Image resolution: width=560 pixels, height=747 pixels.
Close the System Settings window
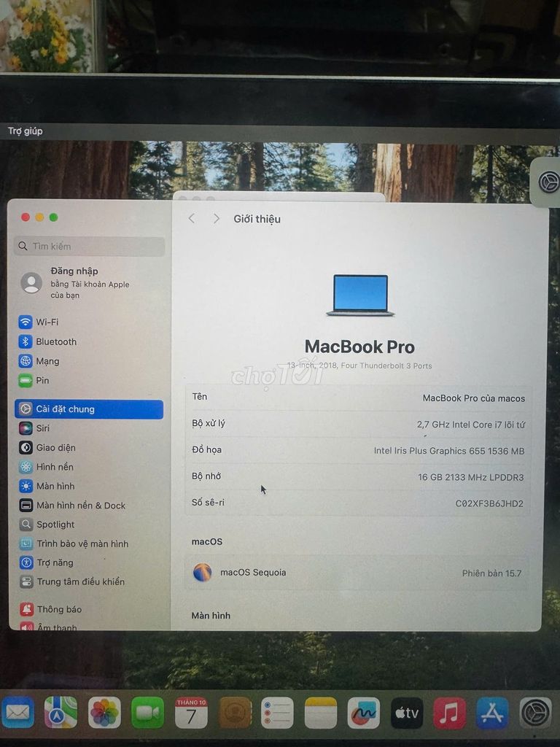(26, 217)
